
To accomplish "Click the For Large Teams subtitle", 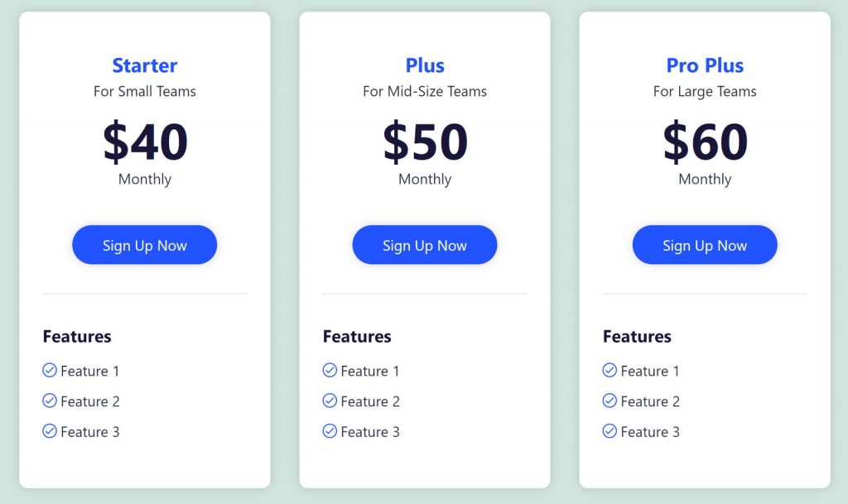I will pos(705,91).
